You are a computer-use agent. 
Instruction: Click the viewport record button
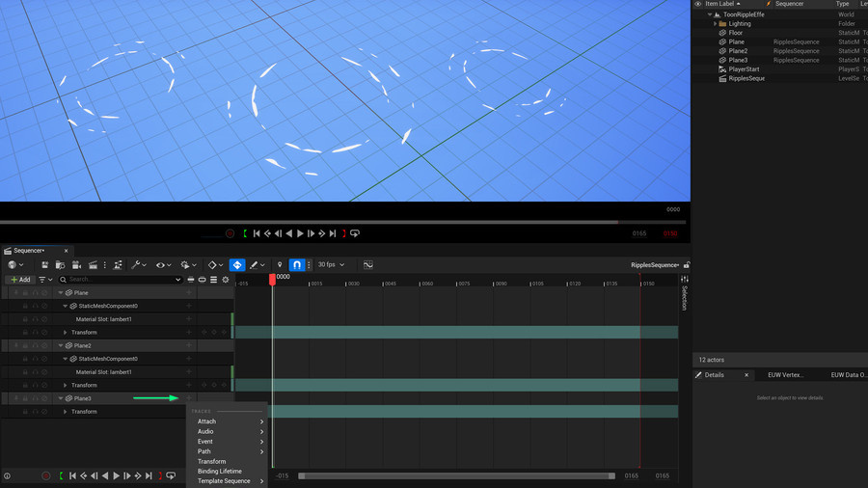(230, 233)
